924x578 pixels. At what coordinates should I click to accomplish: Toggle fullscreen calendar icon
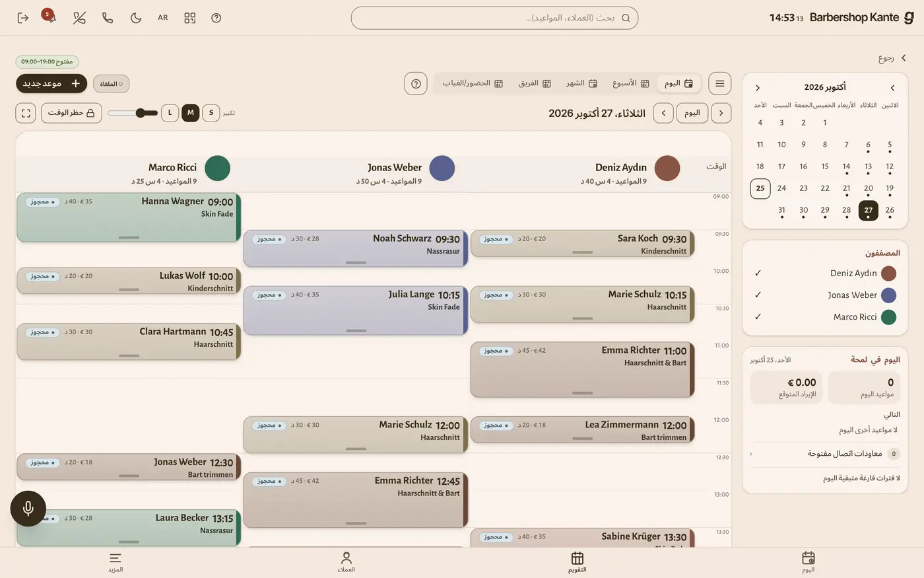click(x=26, y=113)
